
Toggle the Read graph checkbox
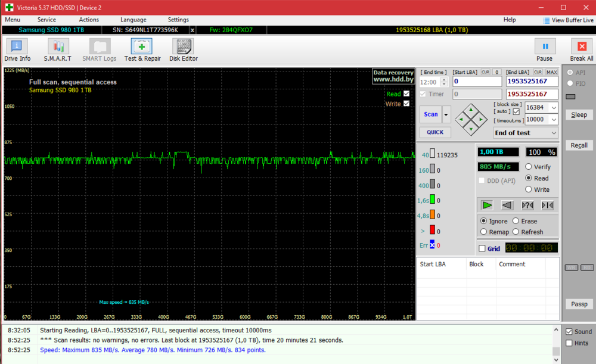tap(406, 94)
